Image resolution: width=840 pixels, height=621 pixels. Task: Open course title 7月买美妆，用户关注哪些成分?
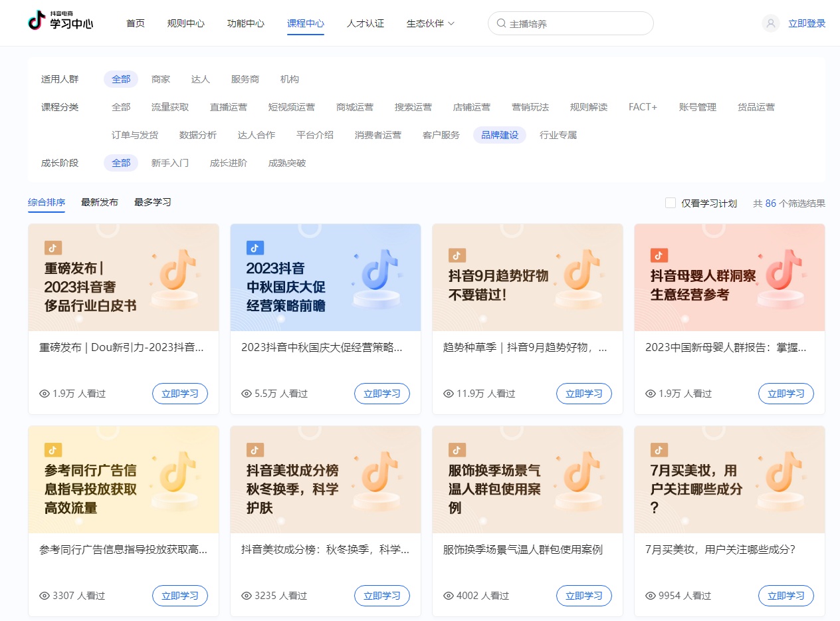720,550
